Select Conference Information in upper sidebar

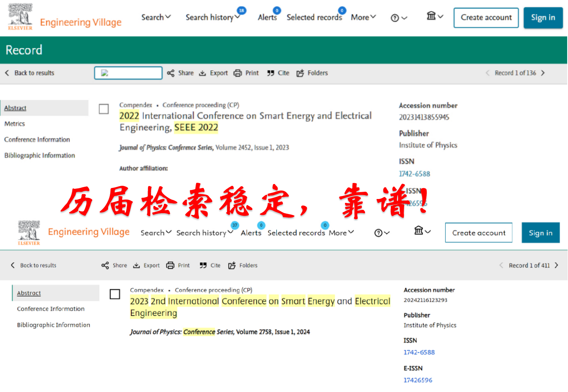coord(37,140)
